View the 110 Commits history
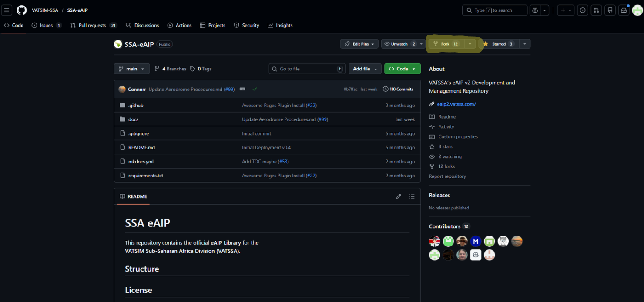Viewport: 644px width, 302px height. [x=398, y=89]
